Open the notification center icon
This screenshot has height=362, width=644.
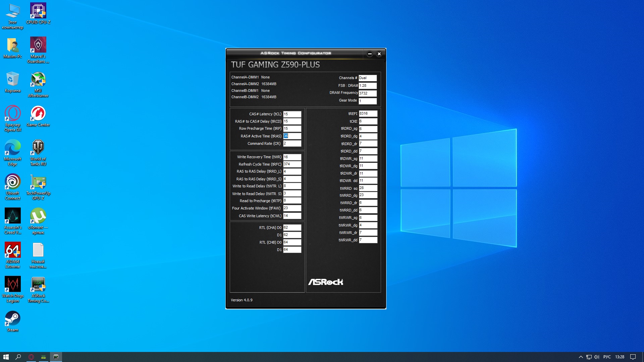(x=633, y=357)
